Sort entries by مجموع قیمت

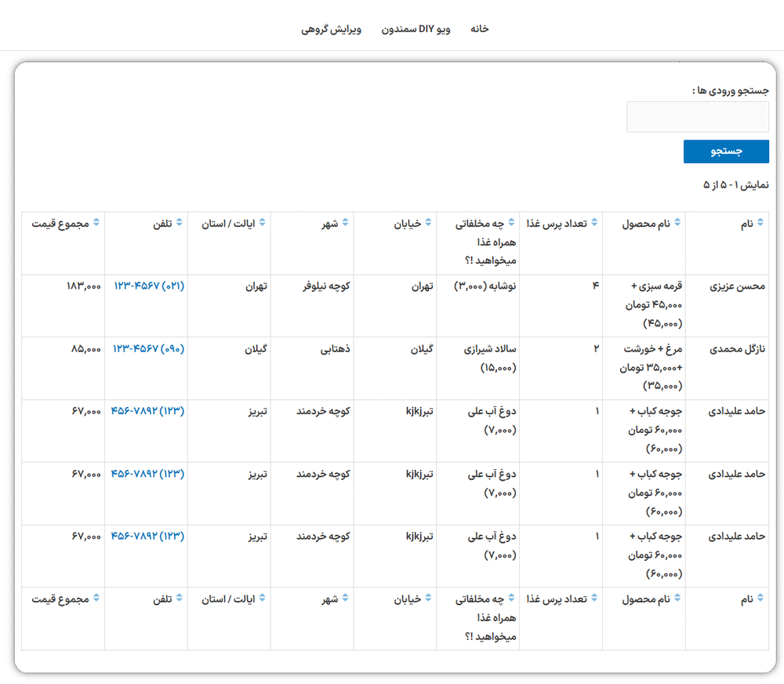[x=97, y=223]
